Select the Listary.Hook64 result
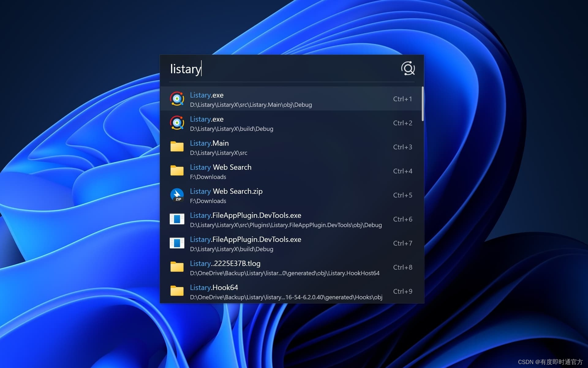Image resolution: width=588 pixels, height=368 pixels. pyautogui.click(x=214, y=288)
